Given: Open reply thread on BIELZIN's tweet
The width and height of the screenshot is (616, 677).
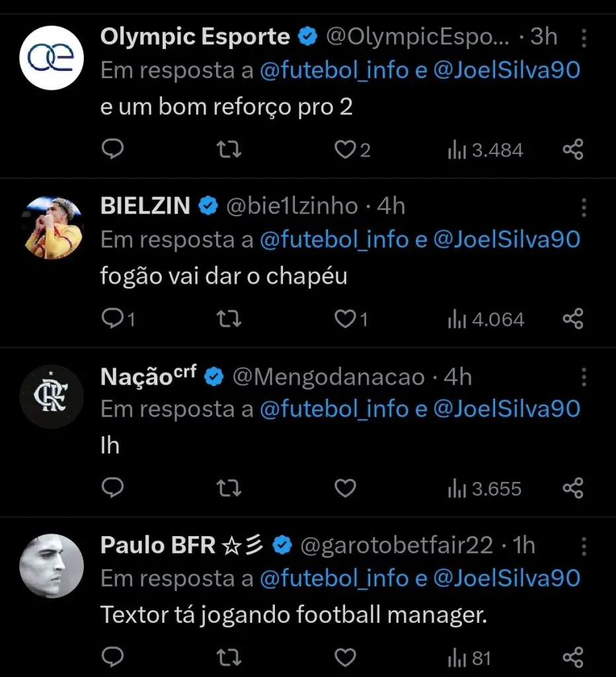Looking at the screenshot, I should [113, 320].
